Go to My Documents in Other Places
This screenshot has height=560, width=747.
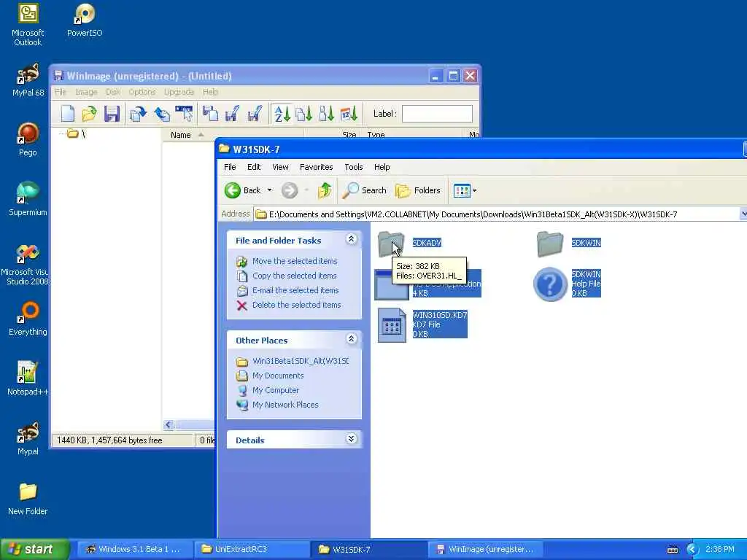tap(278, 376)
